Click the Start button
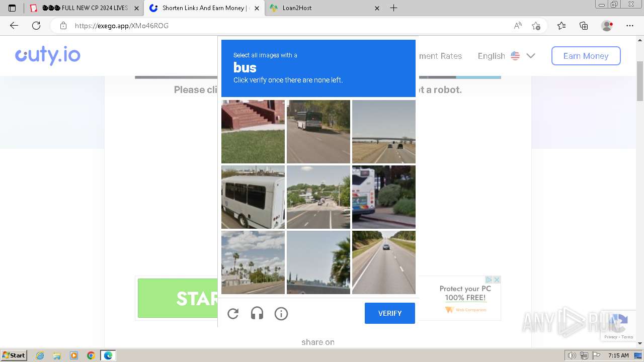Image resolution: width=644 pixels, height=362 pixels. 14,355
